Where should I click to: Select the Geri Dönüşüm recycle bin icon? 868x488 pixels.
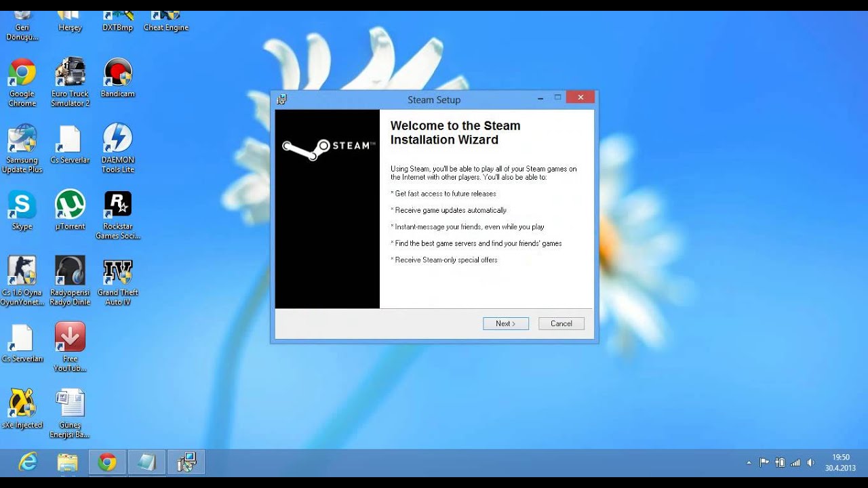click(x=22, y=26)
